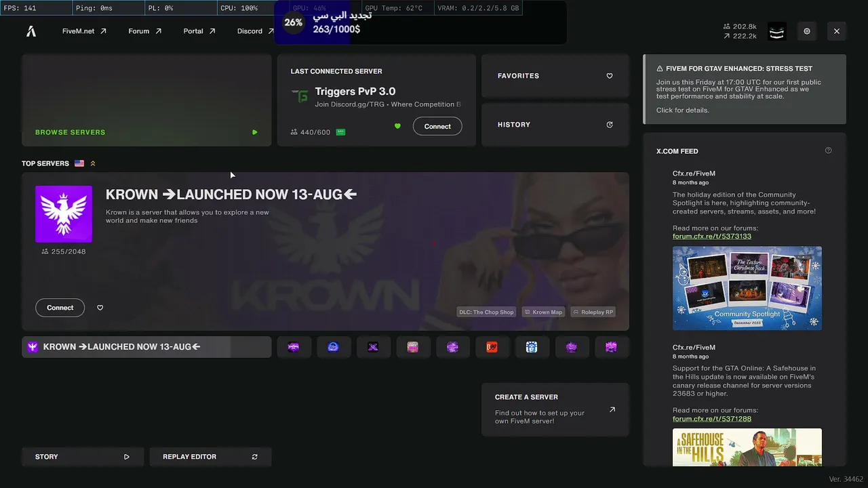Click the KROWN purple eagle server logo

pyautogui.click(x=64, y=214)
